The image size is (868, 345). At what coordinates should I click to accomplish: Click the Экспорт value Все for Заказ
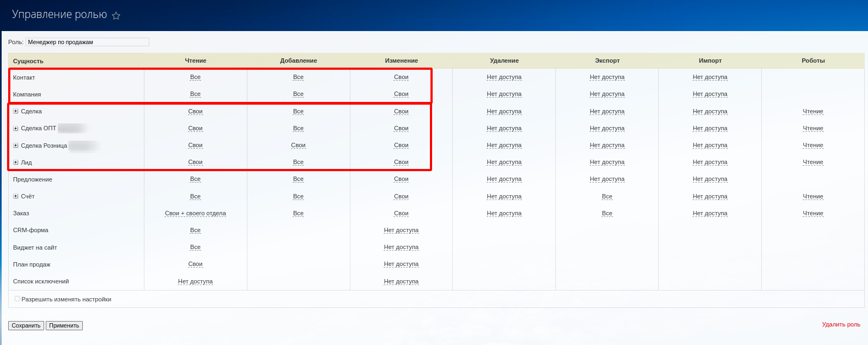607,214
